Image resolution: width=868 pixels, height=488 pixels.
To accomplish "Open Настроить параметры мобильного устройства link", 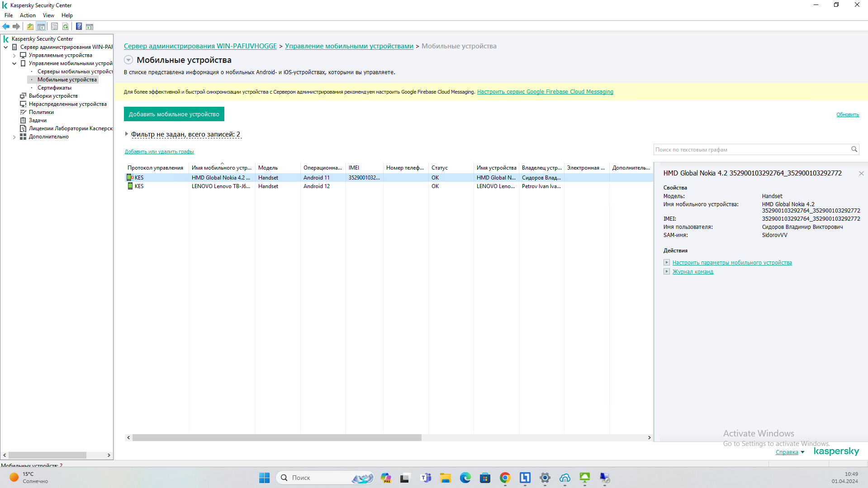I will tap(732, 263).
